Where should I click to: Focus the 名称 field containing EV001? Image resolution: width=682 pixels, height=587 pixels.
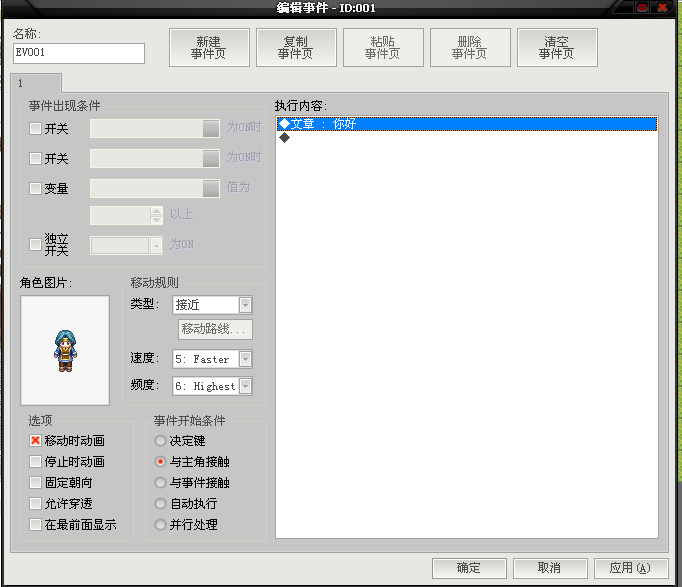click(79, 53)
